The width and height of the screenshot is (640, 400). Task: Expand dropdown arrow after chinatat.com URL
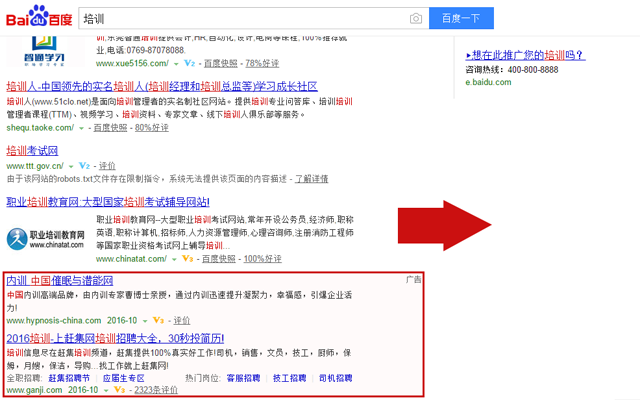click(174, 259)
